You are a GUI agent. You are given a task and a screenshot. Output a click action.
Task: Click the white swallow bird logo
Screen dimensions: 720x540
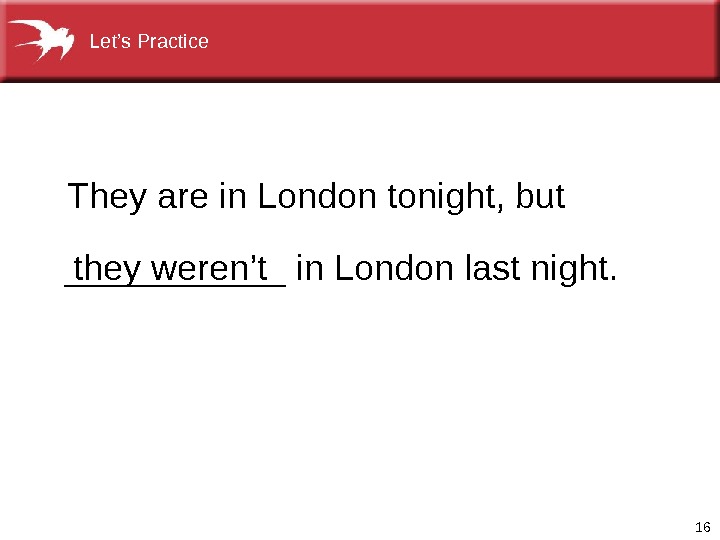[44, 41]
